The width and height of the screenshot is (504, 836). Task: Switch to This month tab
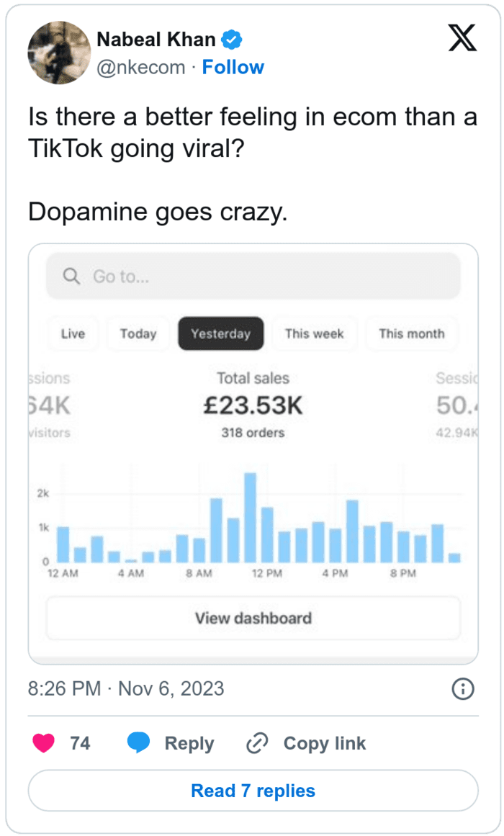411,334
